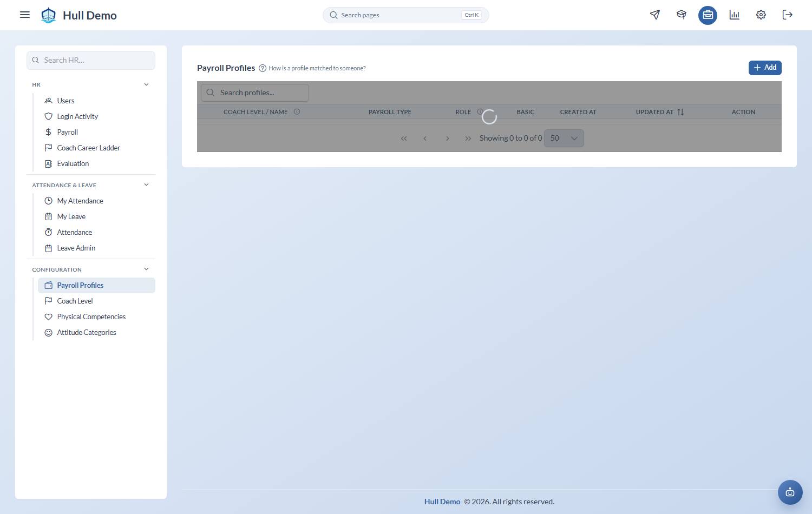Open the chatbot assistant button
812x514 pixels.
tap(790, 492)
